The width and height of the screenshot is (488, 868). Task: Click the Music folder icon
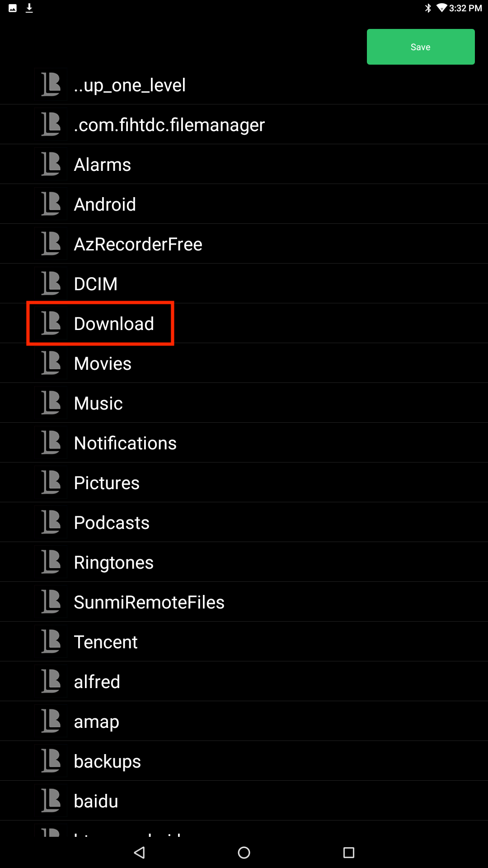(x=51, y=403)
